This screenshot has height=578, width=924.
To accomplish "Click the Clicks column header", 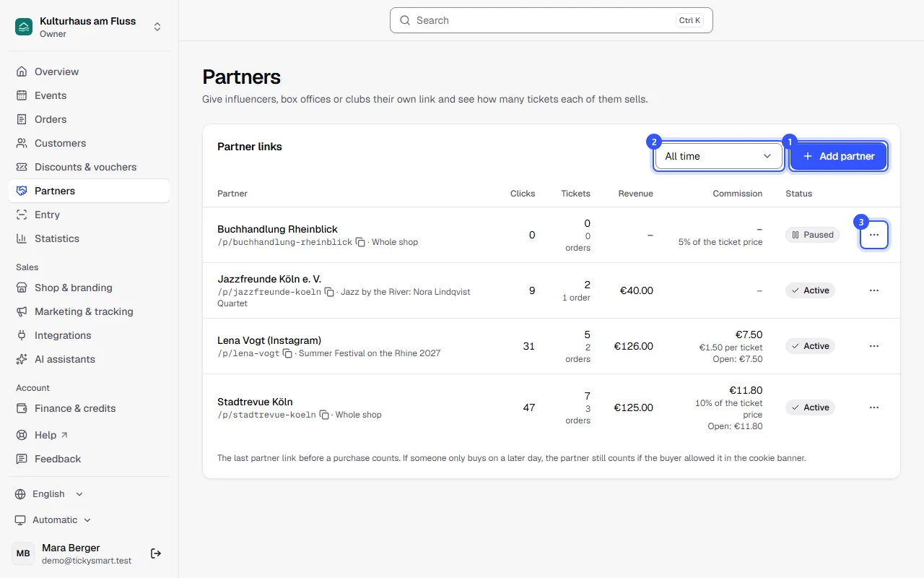I will click(523, 194).
